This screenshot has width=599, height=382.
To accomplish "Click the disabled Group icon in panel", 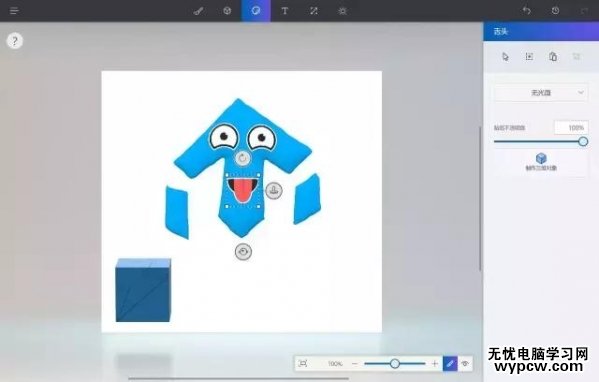I will pos(576,57).
